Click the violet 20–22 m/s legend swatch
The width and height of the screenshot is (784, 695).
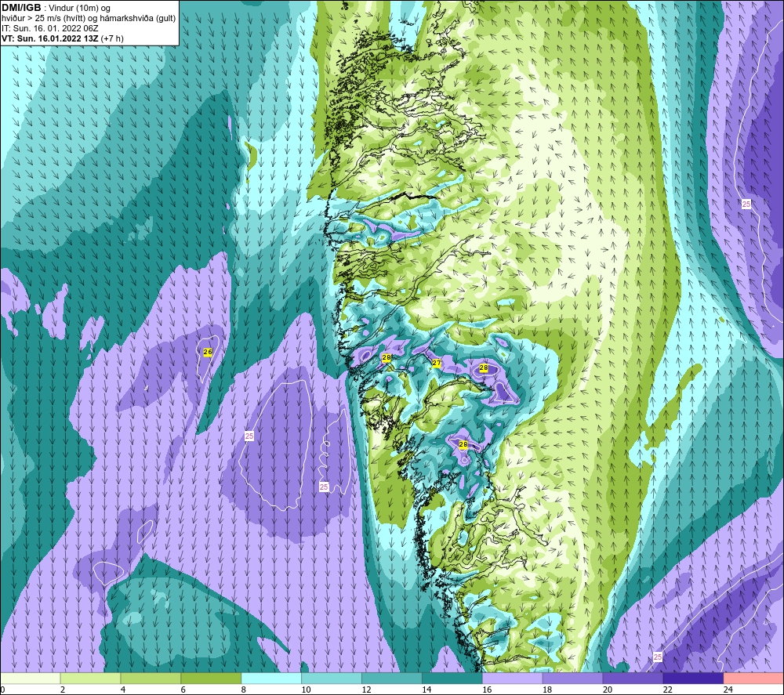coord(633,678)
